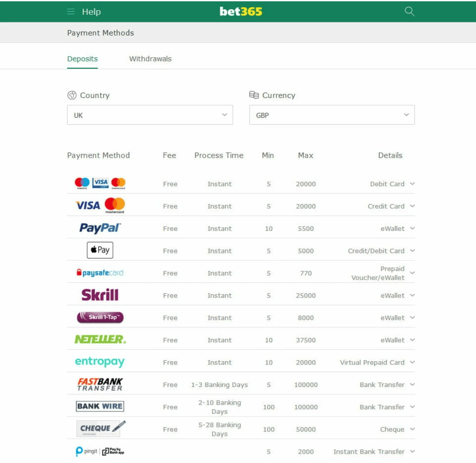Click the 1-3 Banking Days process time
476x463 pixels.
(x=220, y=385)
